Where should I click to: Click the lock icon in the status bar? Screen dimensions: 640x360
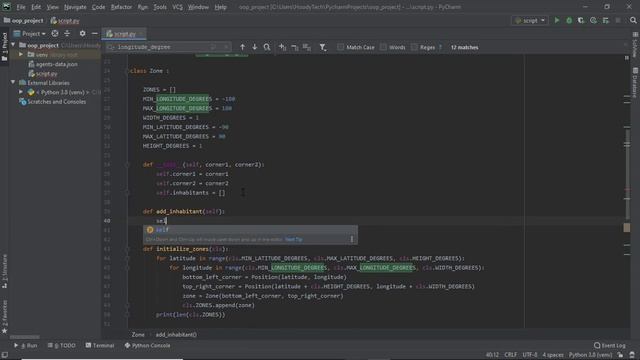(620, 355)
